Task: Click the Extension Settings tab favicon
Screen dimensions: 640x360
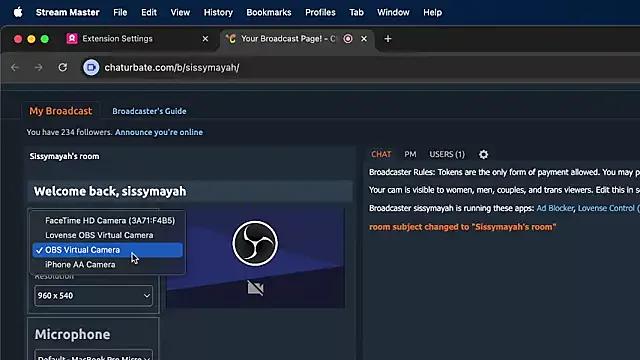Action: pos(72,38)
